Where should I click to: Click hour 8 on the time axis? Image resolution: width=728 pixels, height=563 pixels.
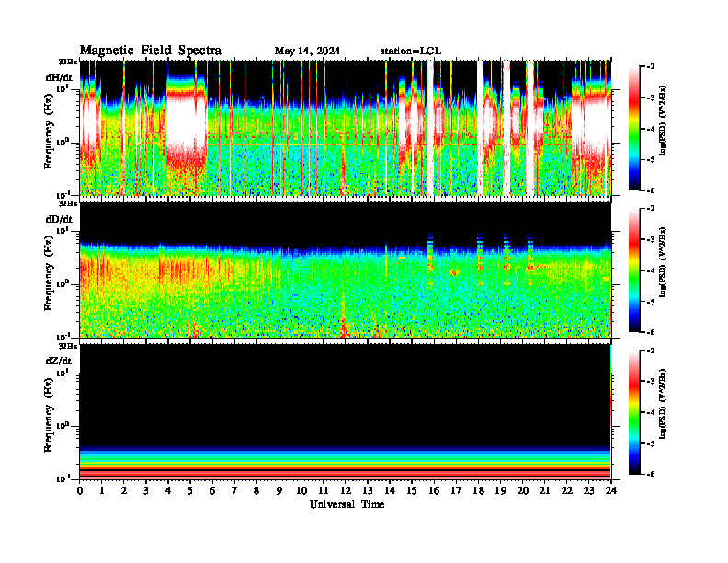256,490
